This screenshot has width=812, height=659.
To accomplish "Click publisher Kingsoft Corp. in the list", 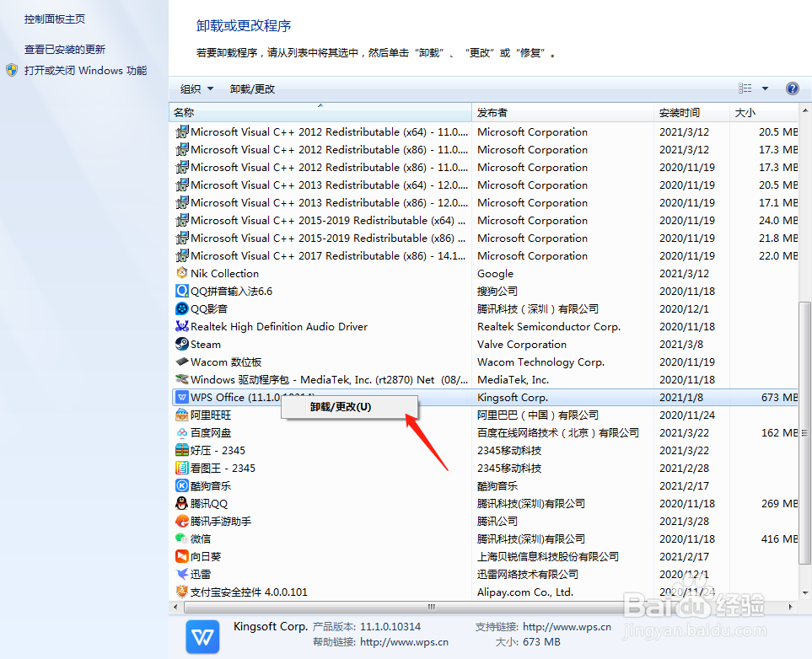I will click(x=512, y=397).
